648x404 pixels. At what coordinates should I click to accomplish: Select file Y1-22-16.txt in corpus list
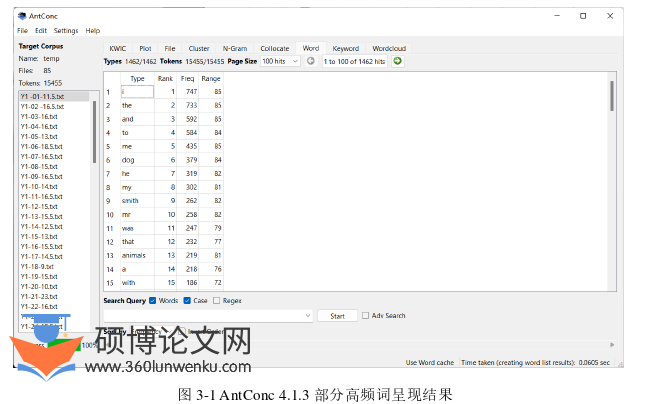39,307
